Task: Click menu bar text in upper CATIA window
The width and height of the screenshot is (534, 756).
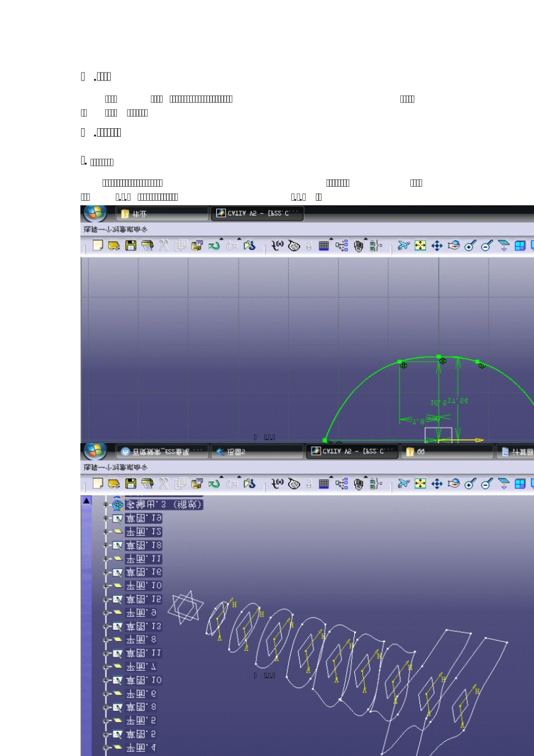Action: (116, 229)
